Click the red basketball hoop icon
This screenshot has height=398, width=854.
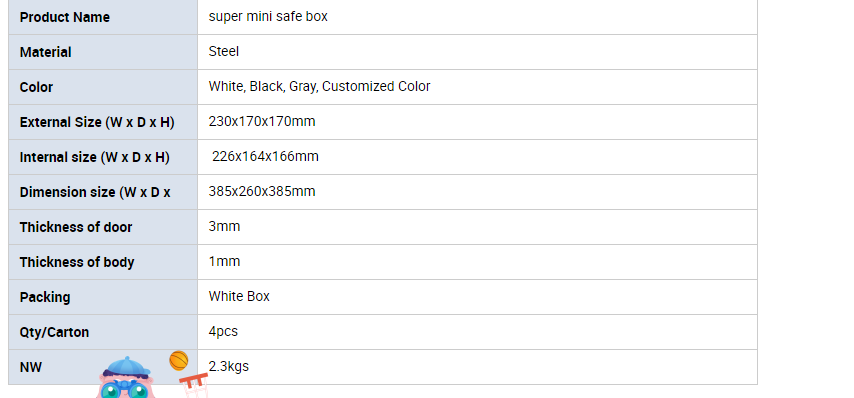[194, 385]
